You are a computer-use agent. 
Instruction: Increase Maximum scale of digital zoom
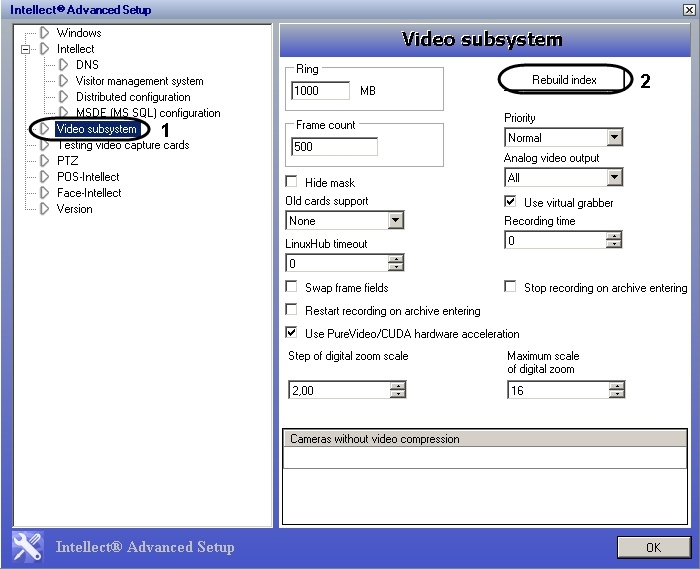[x=617, y=386]
